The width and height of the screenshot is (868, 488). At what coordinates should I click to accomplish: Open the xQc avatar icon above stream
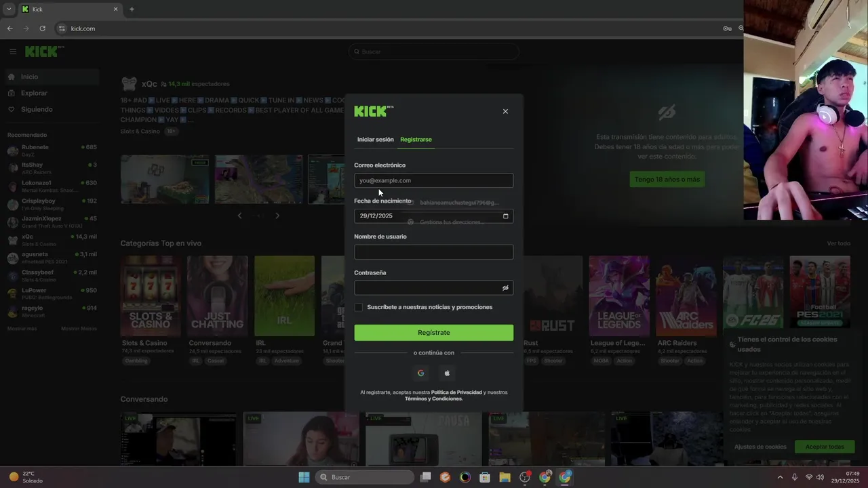pos(129,84)
